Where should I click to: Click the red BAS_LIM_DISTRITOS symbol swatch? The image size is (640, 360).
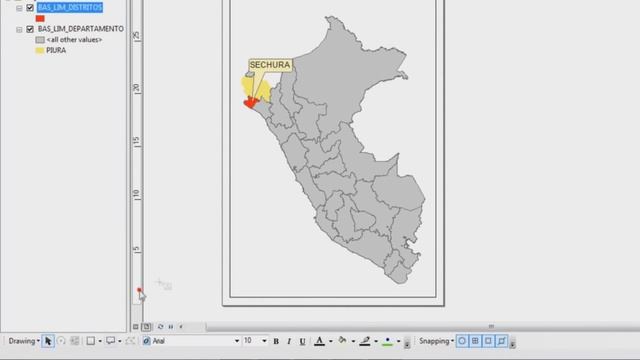(x=40, y=19)
